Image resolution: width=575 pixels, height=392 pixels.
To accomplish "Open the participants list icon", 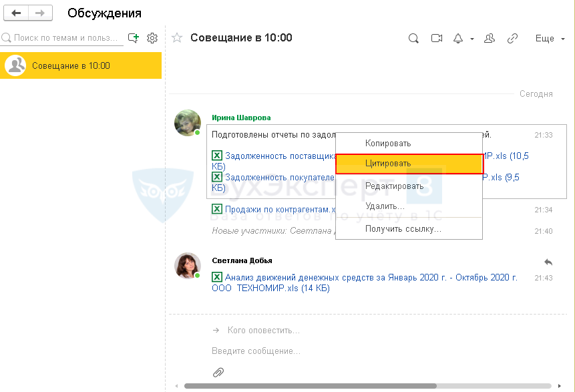I will pos(490,39).
